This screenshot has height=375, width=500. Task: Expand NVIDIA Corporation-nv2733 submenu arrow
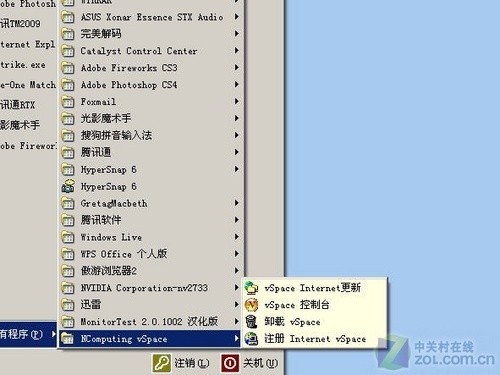(x=236, y=287)
